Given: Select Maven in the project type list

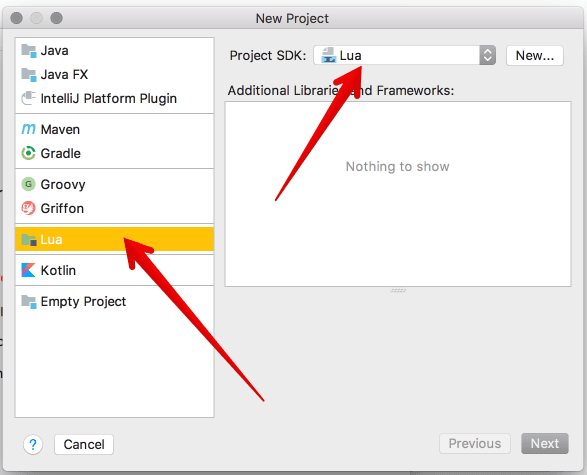Looking at the screenshot, I should (115, 130).
